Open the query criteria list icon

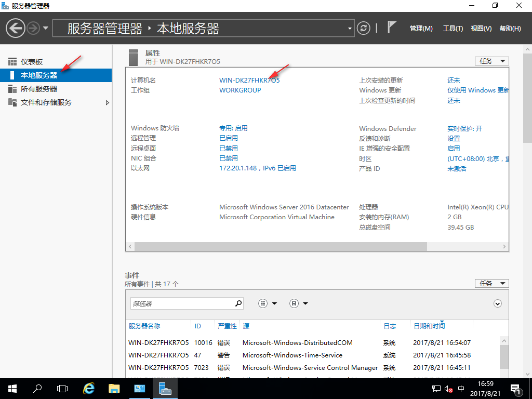[263, 303]
